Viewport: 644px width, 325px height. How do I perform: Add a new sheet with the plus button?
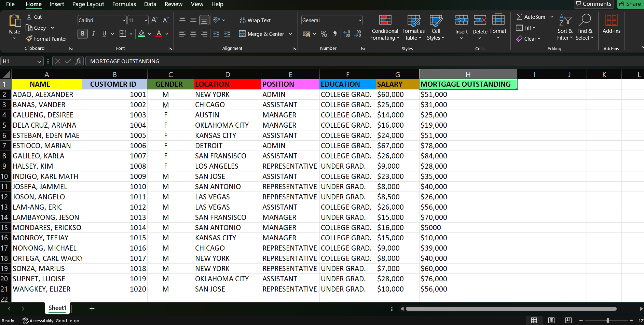pos(92,309)
